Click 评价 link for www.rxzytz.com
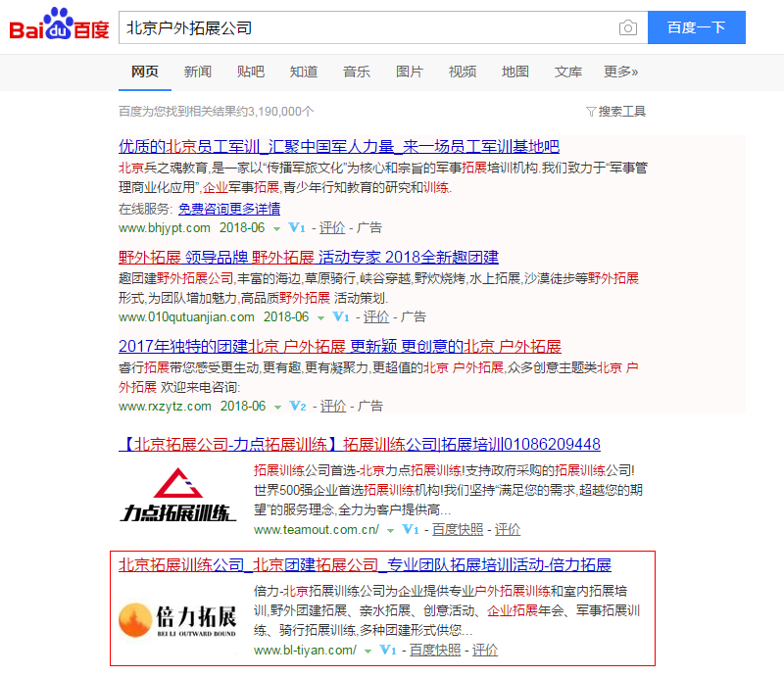784x677 pixels. (333, 406)
